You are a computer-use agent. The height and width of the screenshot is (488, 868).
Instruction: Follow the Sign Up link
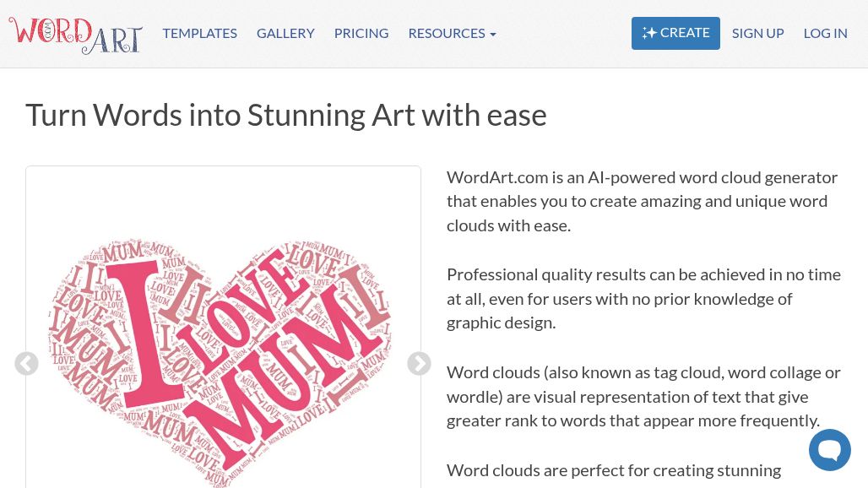[757, 33]
